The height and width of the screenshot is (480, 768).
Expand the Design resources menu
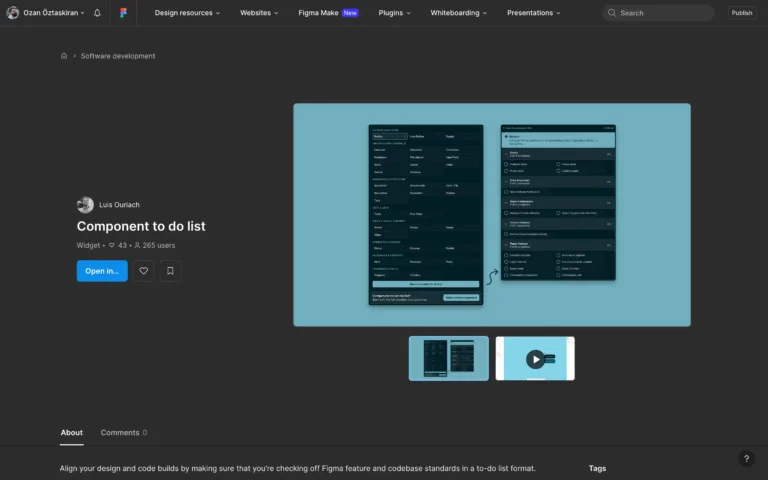point(187,13)
